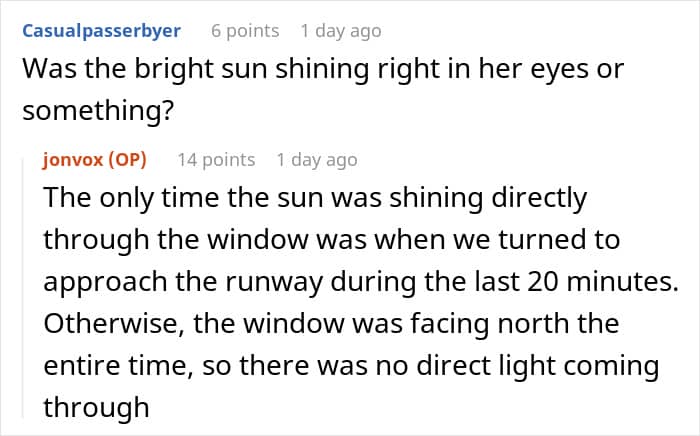
Task: Click the line starting 'approach the runway during'
Action: point(361,282)
